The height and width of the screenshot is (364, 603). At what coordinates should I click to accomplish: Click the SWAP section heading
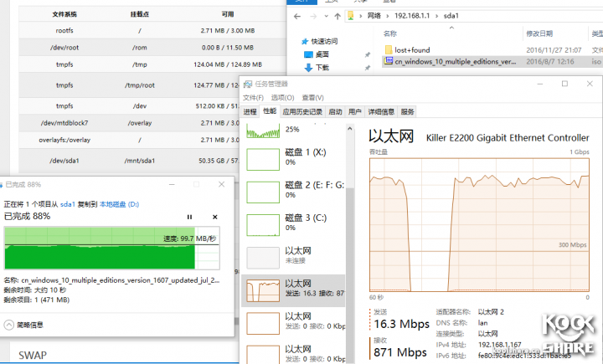(x=33, y=355)
